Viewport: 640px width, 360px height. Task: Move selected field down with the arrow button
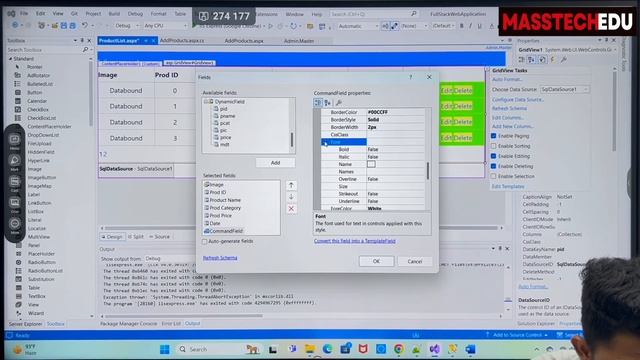tap(291, 197)
